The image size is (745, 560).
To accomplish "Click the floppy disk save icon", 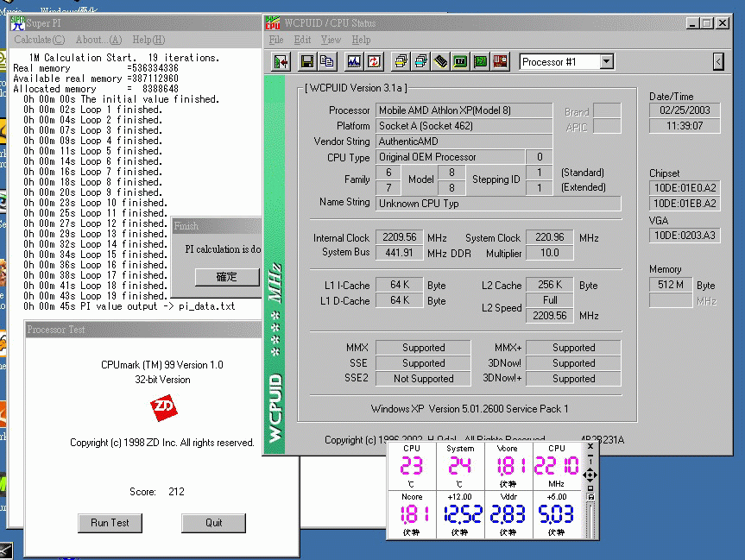I will coord(307,62).
